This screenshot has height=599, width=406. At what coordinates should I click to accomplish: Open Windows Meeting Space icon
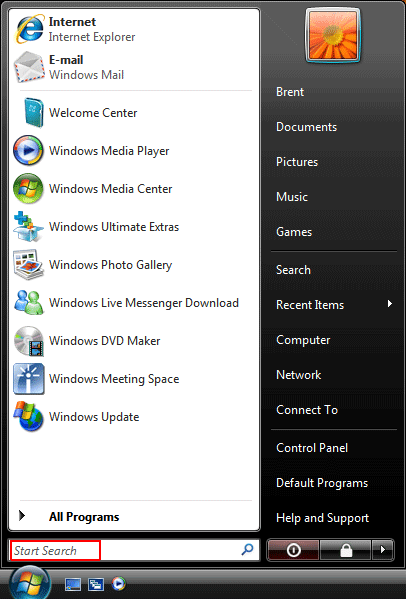[29, 379]
